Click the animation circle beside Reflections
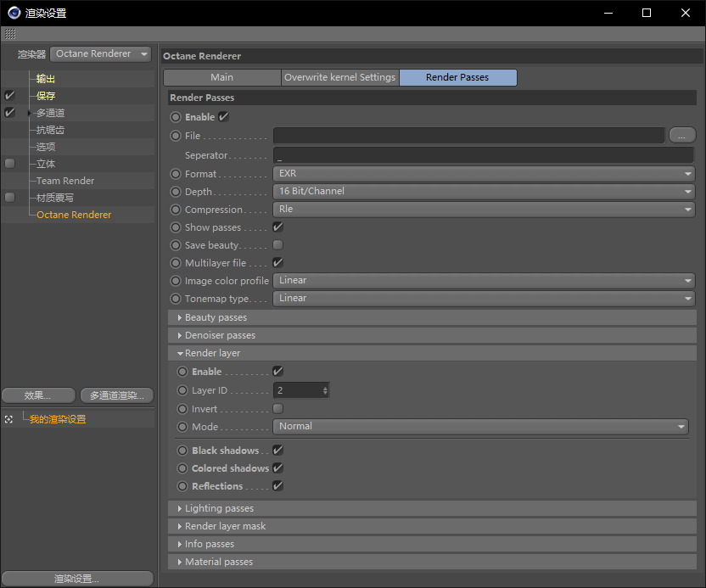 coord(182,486)
